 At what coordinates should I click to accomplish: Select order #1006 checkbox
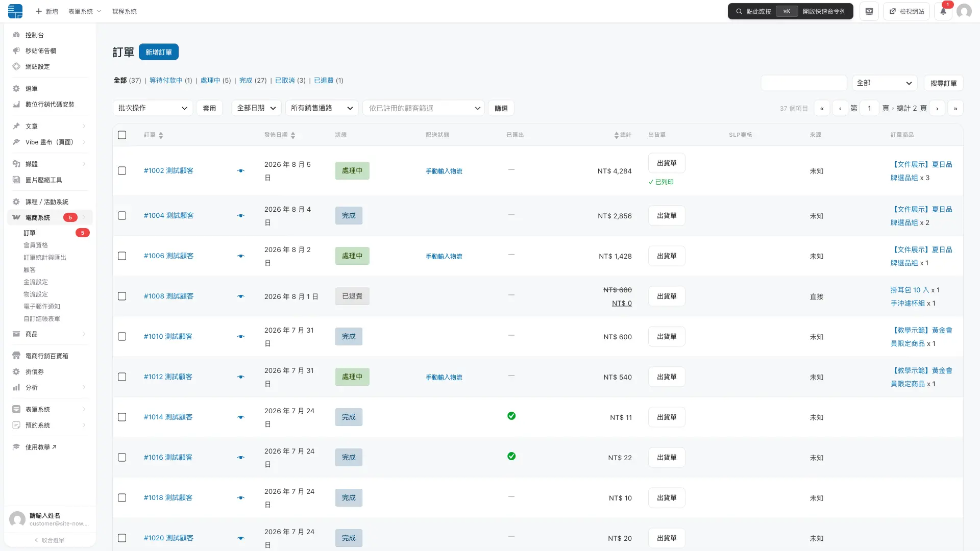(x=122, y=256)
